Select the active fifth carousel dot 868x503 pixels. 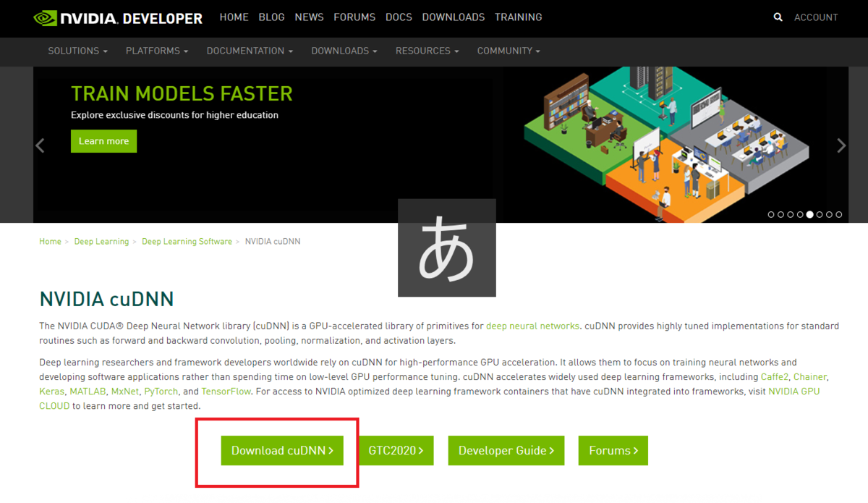point(809,214)
